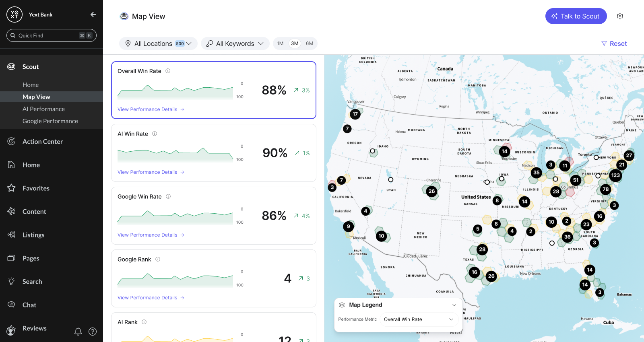644x342 pixels.
Task: Open Content in the sidebar
Action: [34, 212]
